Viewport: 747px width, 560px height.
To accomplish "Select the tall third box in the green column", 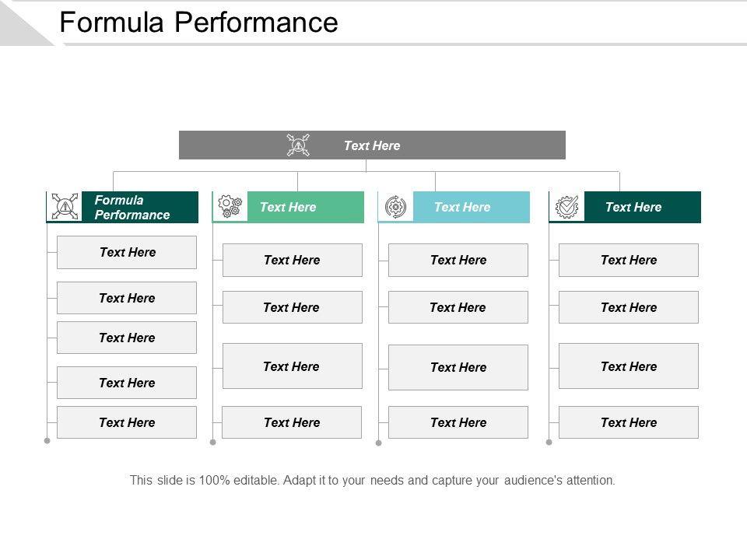I will pos(292,366).
